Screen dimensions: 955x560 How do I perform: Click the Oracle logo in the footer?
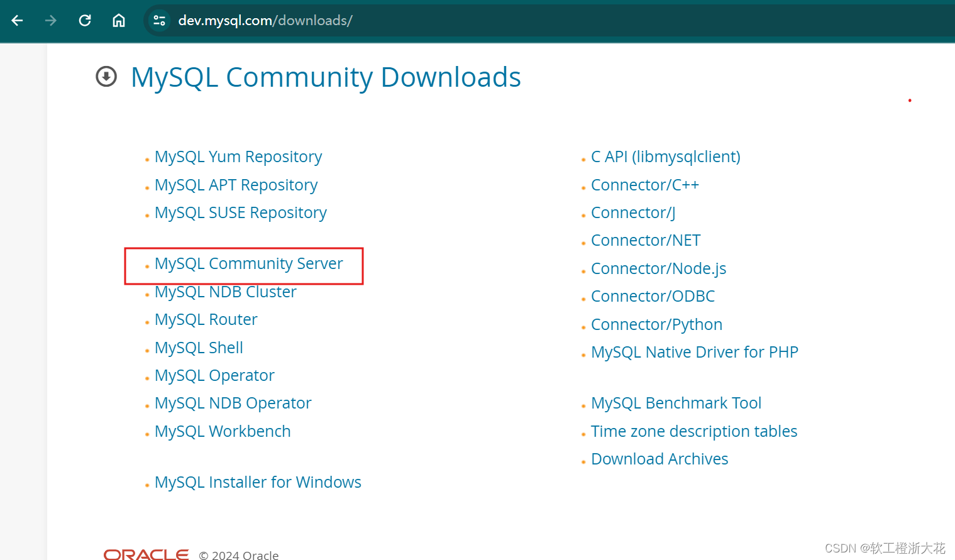pos(146,552)
